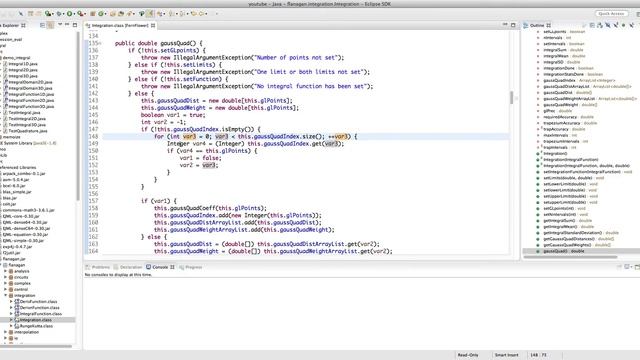Minimize the editor area
The image size is (640, 360).
pos(505,25)
